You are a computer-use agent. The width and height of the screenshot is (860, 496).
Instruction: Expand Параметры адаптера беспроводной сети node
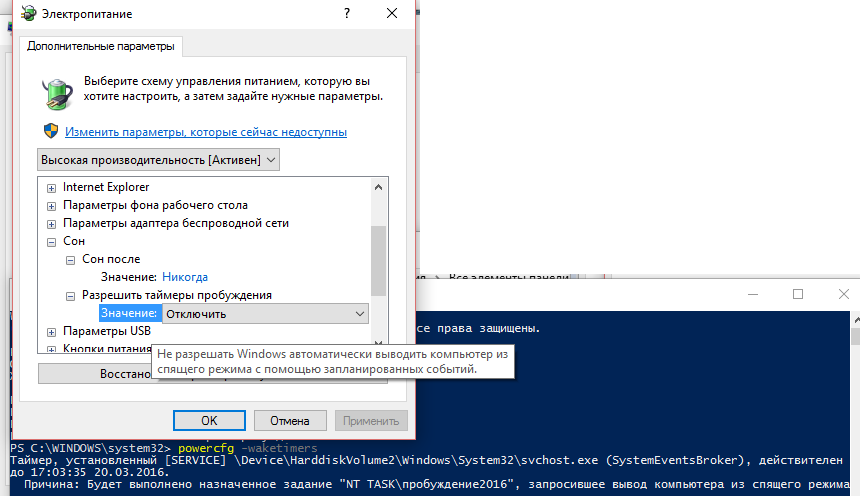(51, 224)
